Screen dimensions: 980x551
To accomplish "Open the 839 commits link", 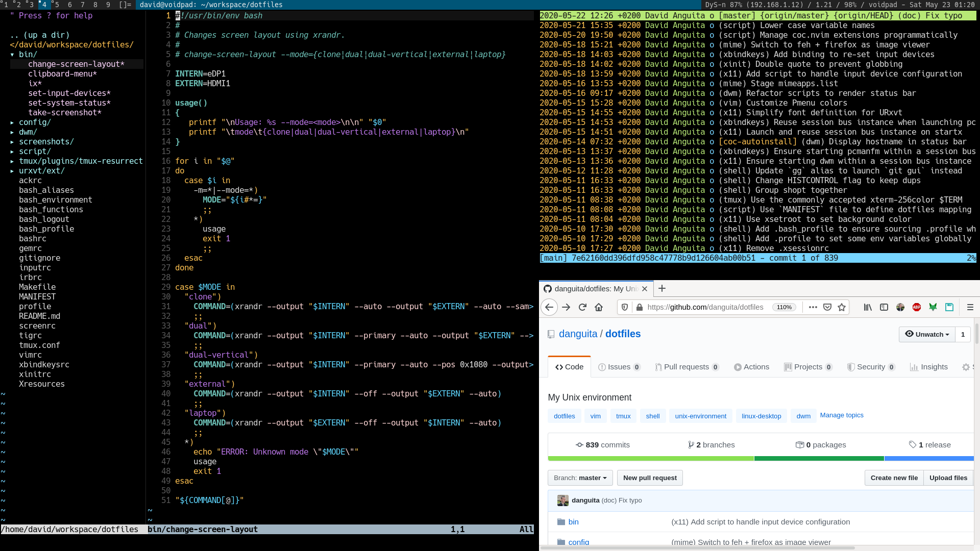I will click(x=603, y=445).
